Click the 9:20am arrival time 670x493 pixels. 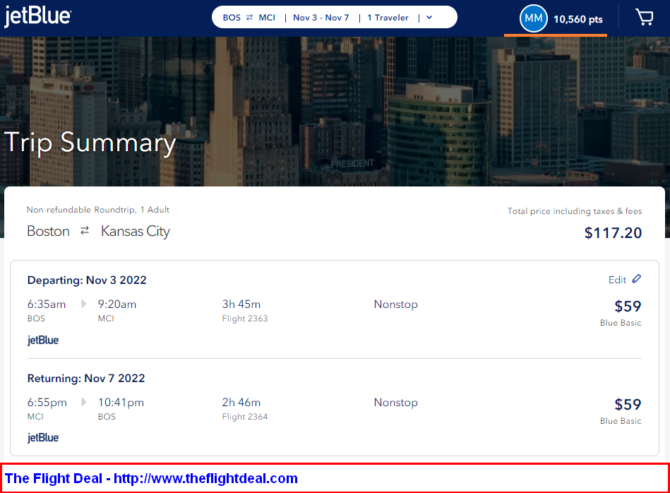pos(117,304)
